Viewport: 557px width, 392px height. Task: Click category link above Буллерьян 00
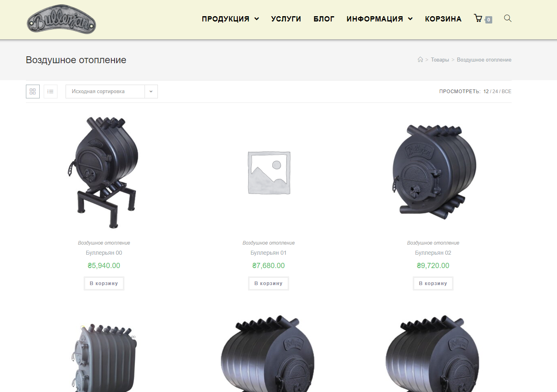tap(104, 243)
